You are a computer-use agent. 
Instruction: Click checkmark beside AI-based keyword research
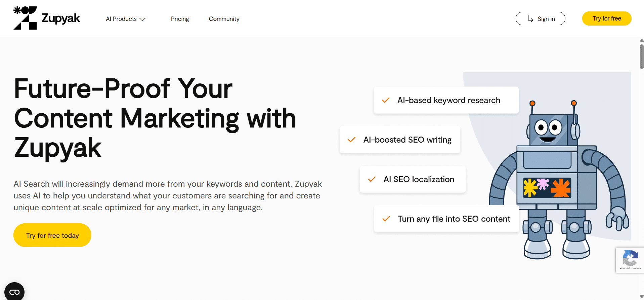386,100
